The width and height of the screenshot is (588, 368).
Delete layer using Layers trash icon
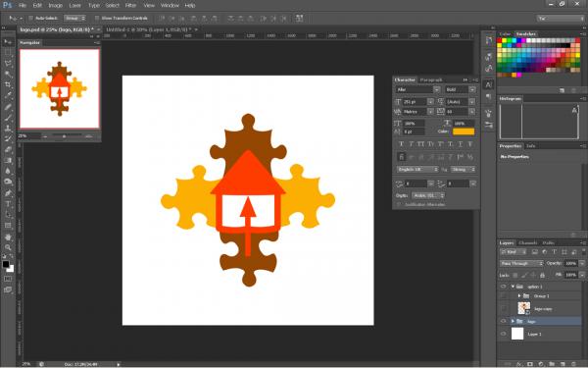point(574,364)
